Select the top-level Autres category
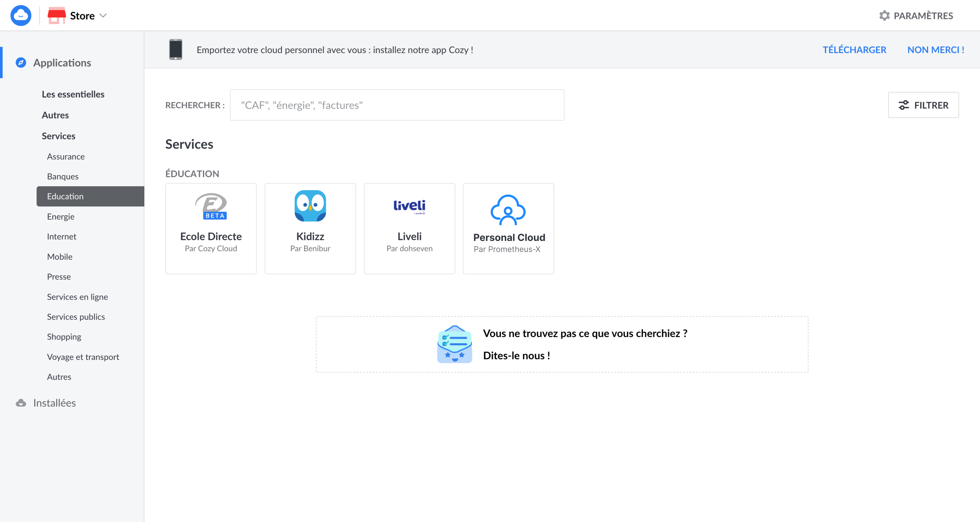Screen dimensions: 980x522 pos(55,115)
